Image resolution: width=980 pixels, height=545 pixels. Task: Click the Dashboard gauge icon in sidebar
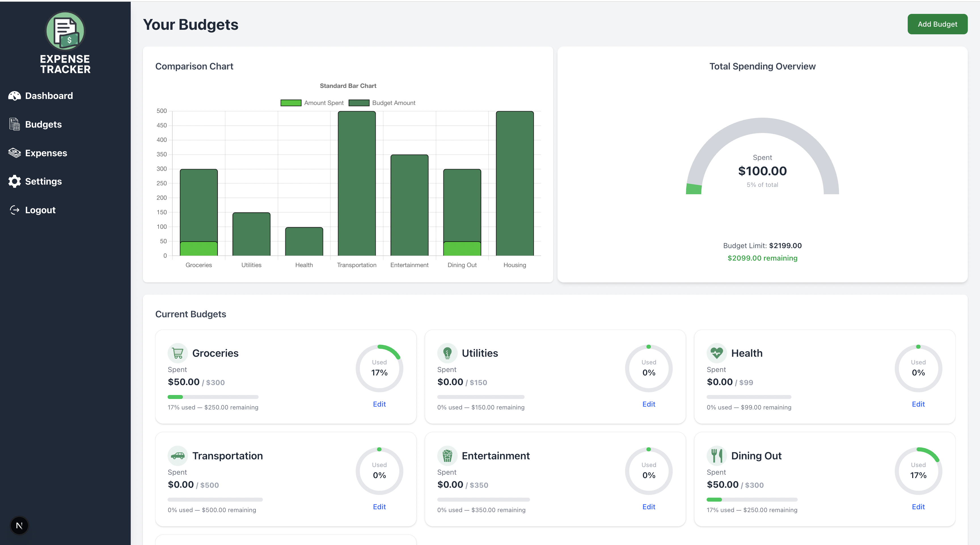[14, 96]
